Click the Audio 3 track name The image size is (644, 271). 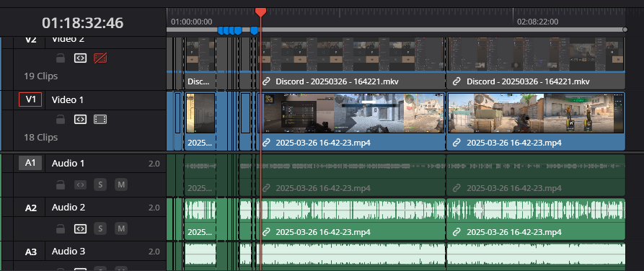(x=69, y=252)
